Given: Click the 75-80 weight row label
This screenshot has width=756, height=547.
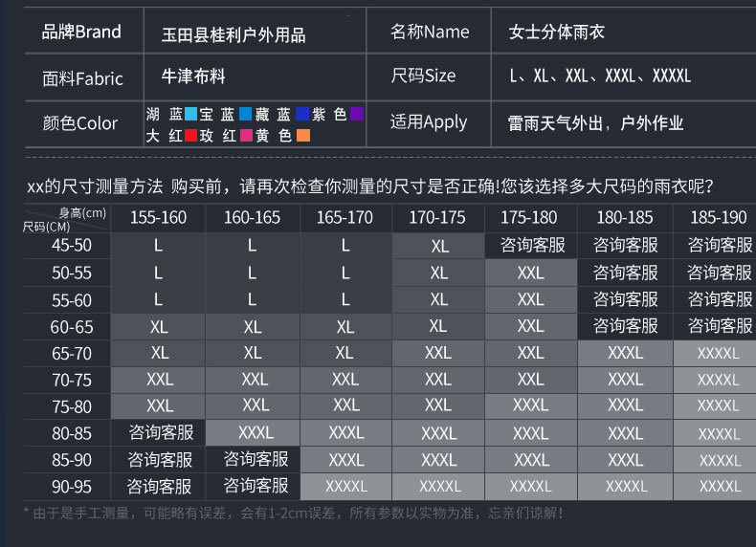Looking at the screenshot, I should [72, 406].
